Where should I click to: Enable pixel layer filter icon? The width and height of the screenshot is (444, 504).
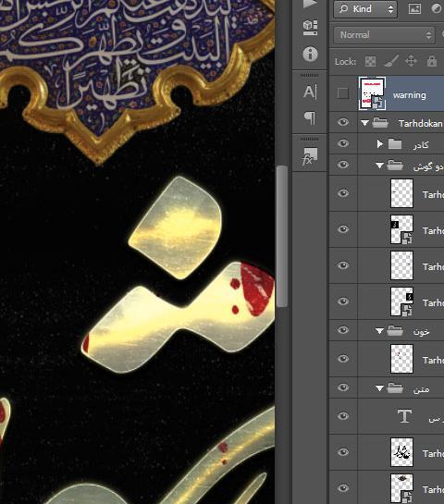click(414, 8)
